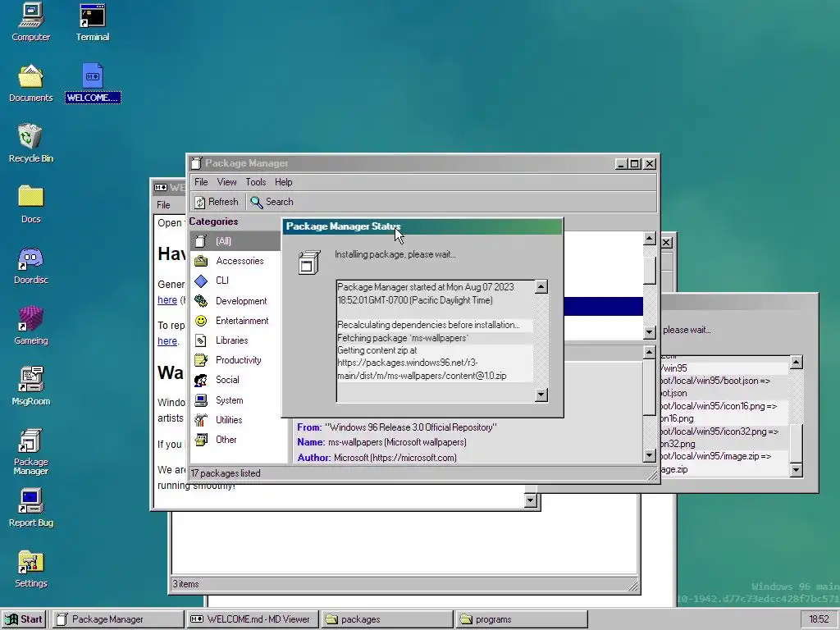The width and height of the screenshot is (840, 630).
Task: Open the Recycle Bin icon
Action: pyautogui.click(x=30, y=144)
